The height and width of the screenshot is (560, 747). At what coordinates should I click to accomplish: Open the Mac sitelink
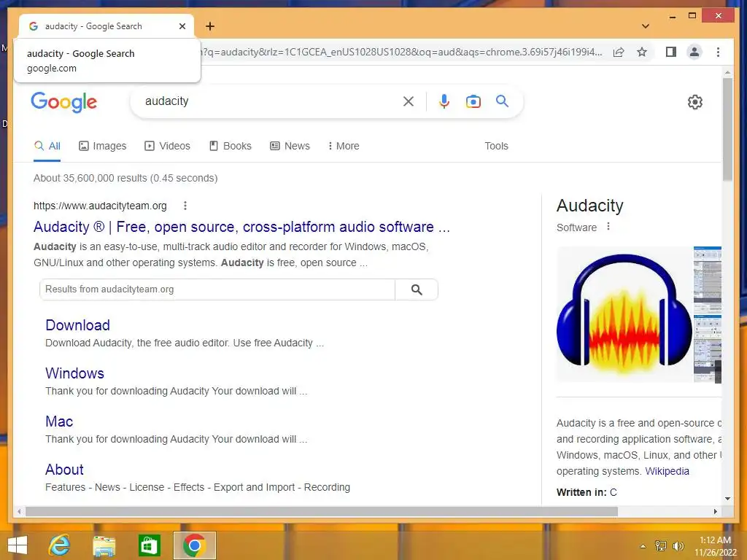tap(59, 421)
